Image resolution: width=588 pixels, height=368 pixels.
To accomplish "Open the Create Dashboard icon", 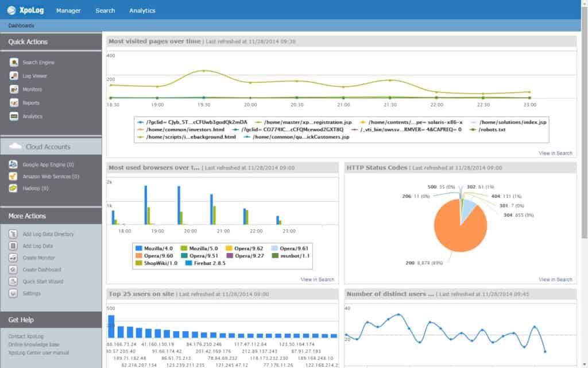I will [13, 270].
